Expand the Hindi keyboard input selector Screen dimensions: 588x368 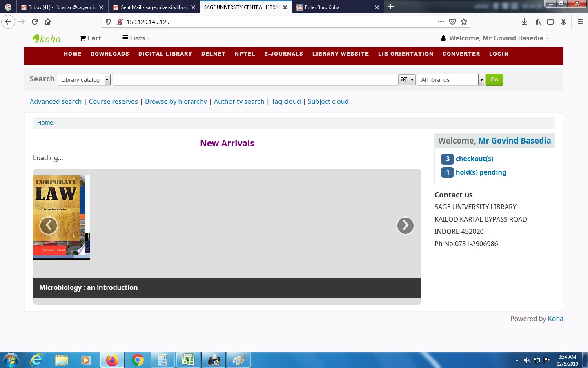[412, 80]
